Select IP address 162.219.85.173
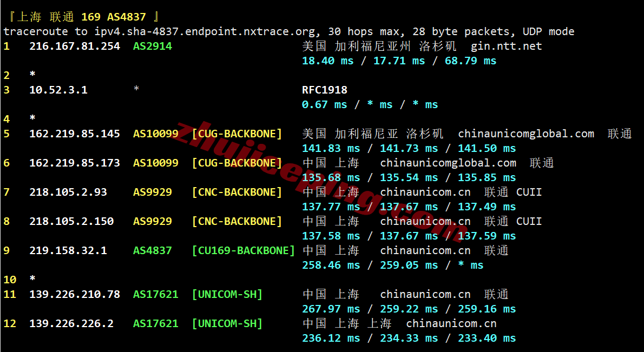Image resolution: width=644 pixels, height=352 pixels. (75, 163)
